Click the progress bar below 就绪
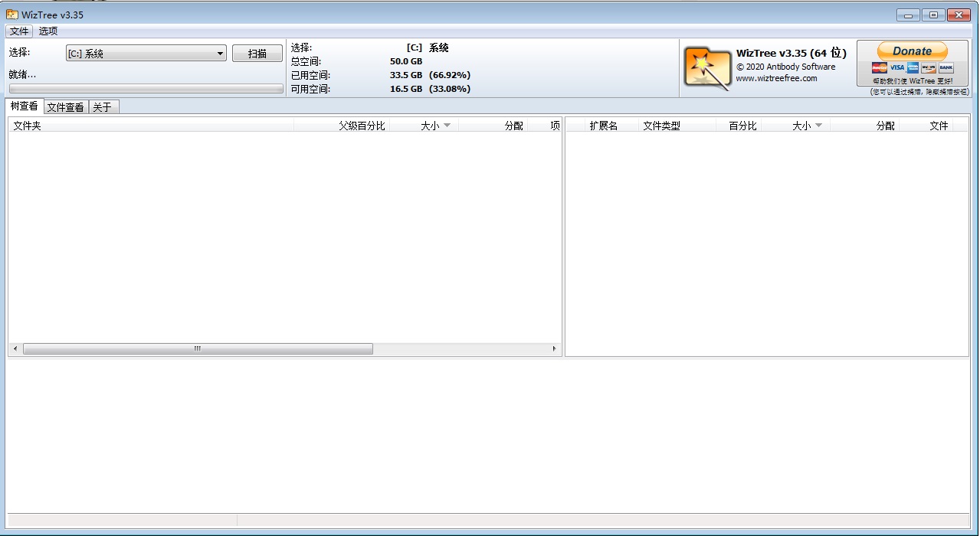 point(146,87)
